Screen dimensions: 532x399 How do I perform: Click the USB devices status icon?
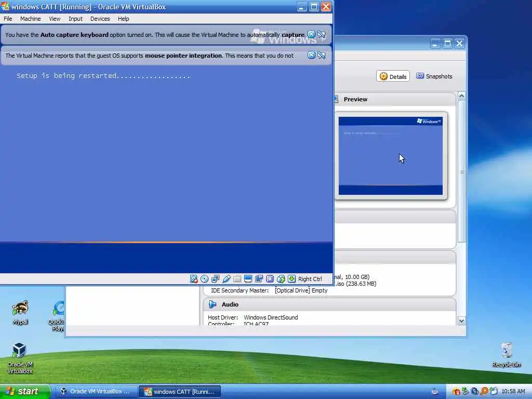(x=227, y=279)
